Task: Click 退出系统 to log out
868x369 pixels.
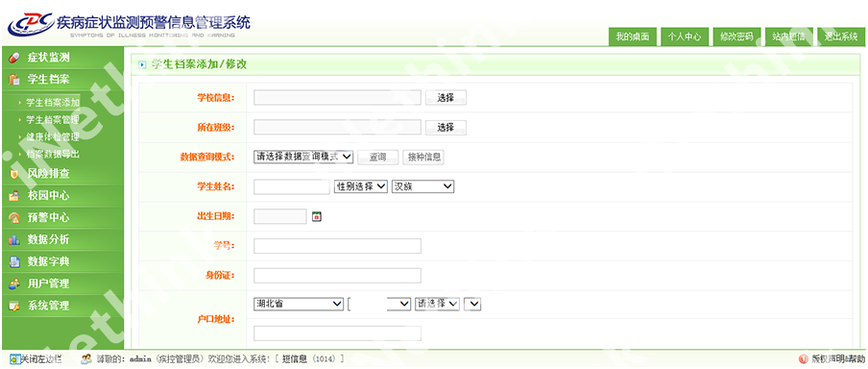Action: (841, 37)
